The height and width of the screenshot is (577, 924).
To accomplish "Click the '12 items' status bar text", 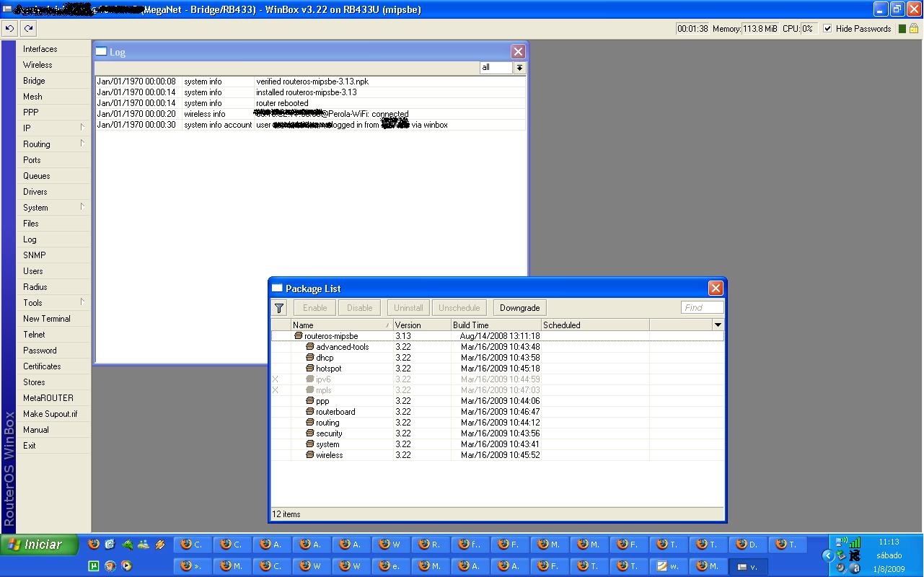I will [x=286, y=514].
